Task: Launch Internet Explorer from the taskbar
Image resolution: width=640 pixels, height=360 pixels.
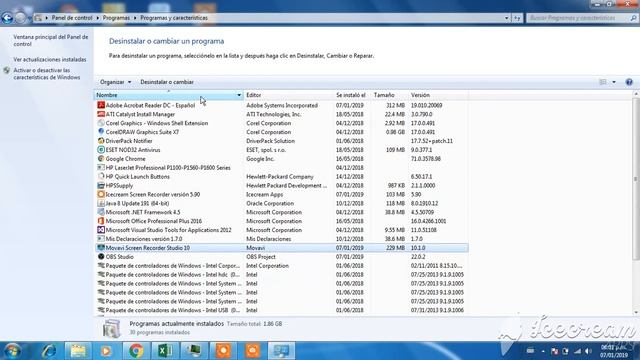Action: pos(49,351)
